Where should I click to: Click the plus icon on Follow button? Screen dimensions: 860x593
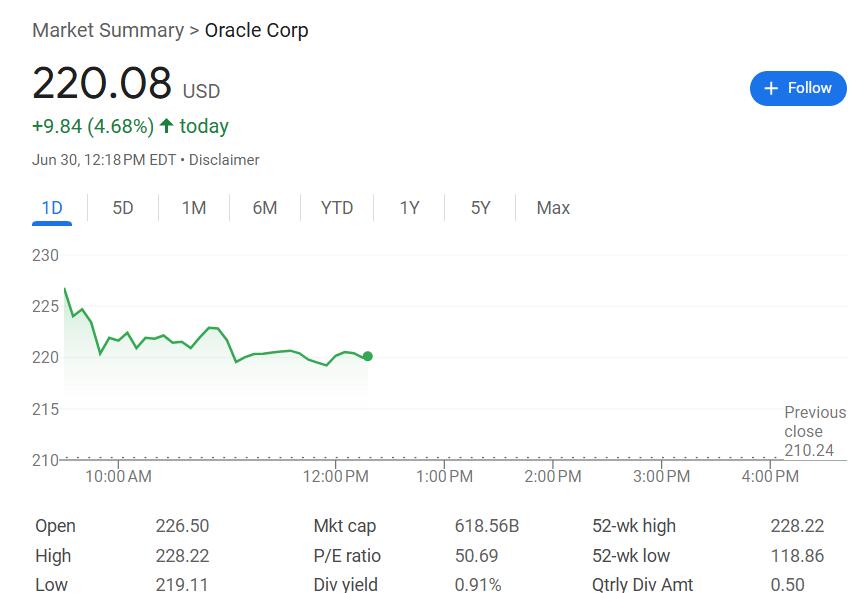771,88
